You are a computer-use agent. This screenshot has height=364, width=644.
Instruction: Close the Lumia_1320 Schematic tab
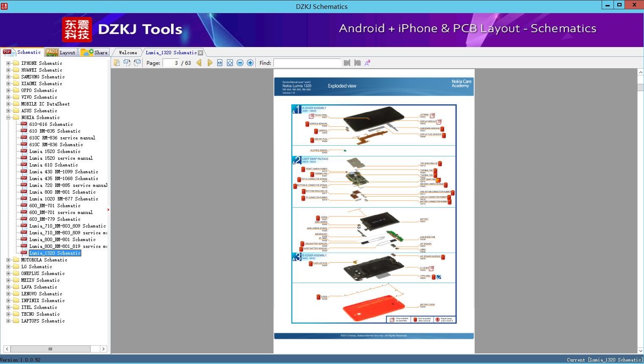(x=201, y=53)
